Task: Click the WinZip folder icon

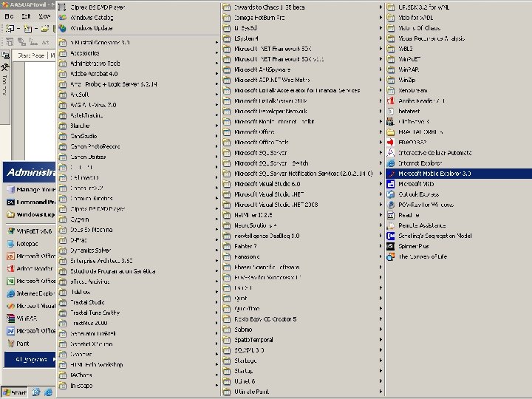Action: coord(391,80)
